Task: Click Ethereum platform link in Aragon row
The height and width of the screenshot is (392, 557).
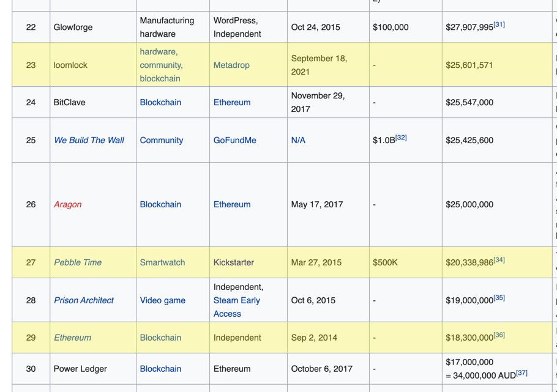Action: (x=232, y=204)
